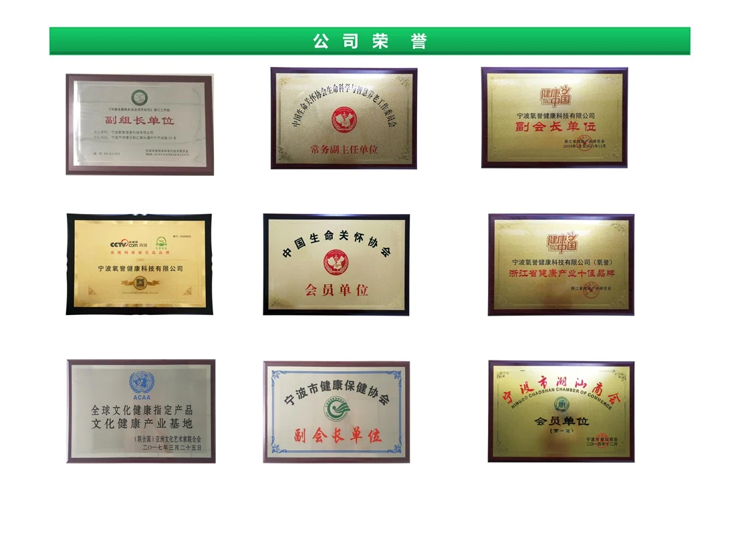Image resolution: width=756 pixels, height=535 pixels.
Task: Click the round emblem on 潮汕商会 plaque
Action: click(561, 404)
